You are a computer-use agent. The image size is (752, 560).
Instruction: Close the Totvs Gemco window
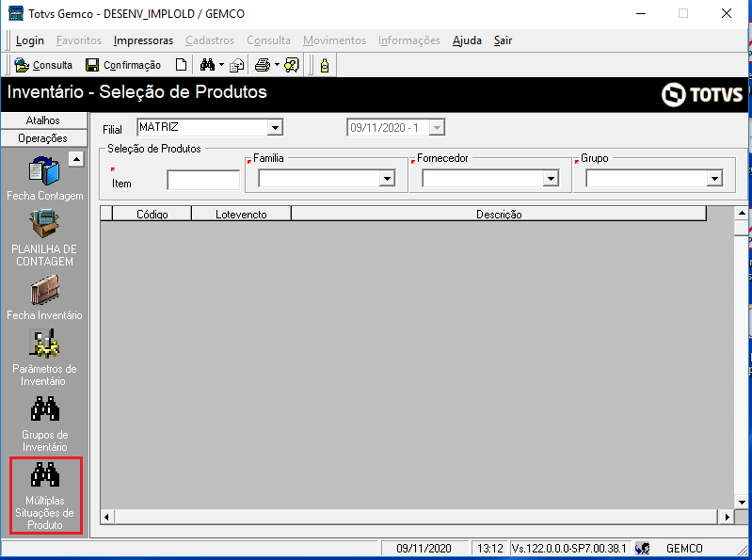point(726,13)
